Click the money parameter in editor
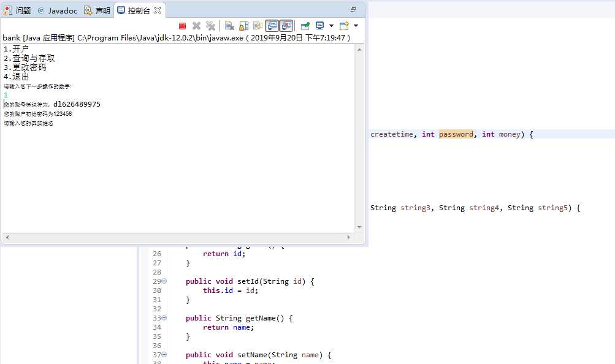Image resolution: width=615 pixels, height=364 pixels. click(510, 134)
